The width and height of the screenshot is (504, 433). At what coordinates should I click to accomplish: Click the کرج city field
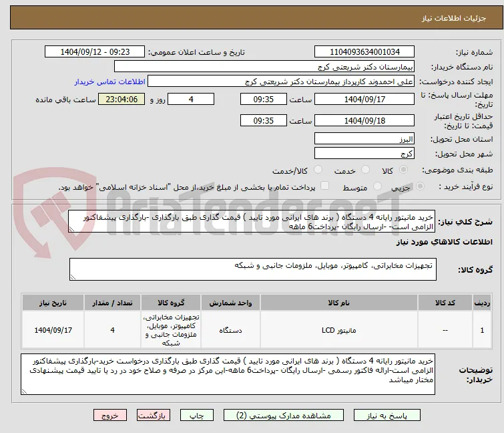click(364, 154)
